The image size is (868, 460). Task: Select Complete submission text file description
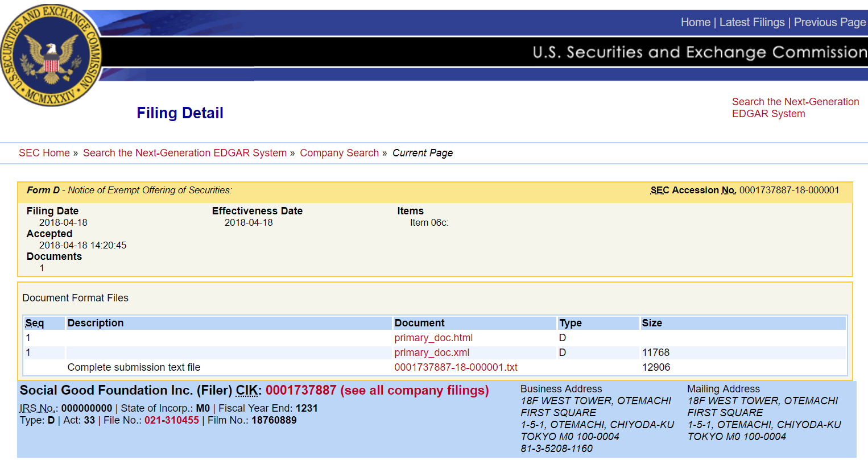pyautogui.click(x=134, y=367)
